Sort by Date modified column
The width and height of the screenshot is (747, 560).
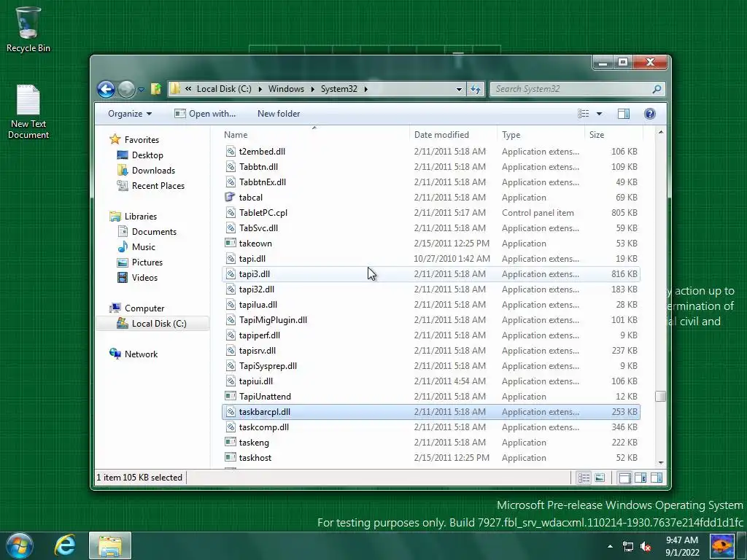452,135
